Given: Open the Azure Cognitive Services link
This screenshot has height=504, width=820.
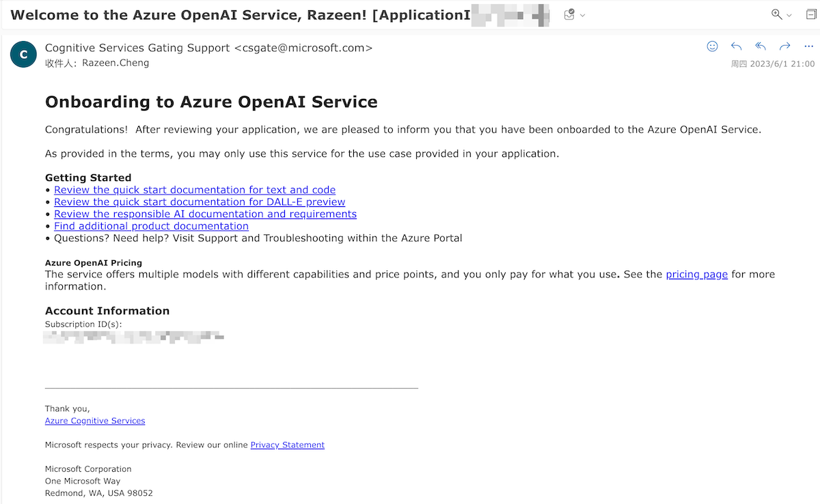Looking at the screenshot, I should pos(95,421).
